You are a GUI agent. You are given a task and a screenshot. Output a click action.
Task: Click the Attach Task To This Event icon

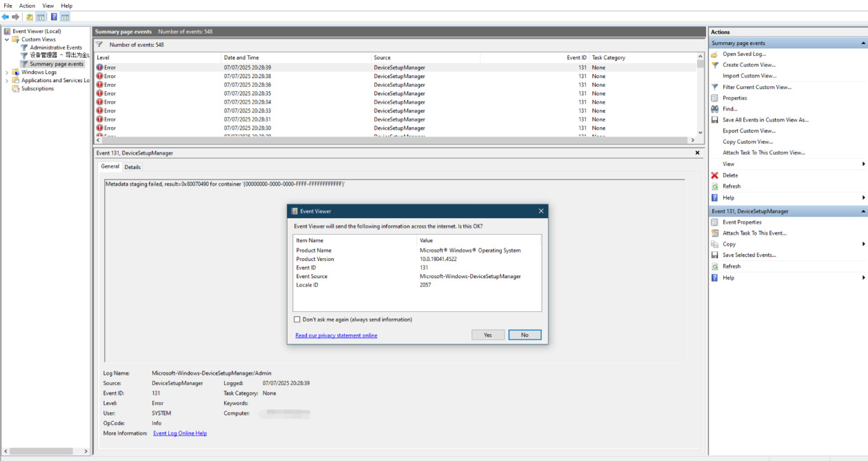click(x=715, y=233)
